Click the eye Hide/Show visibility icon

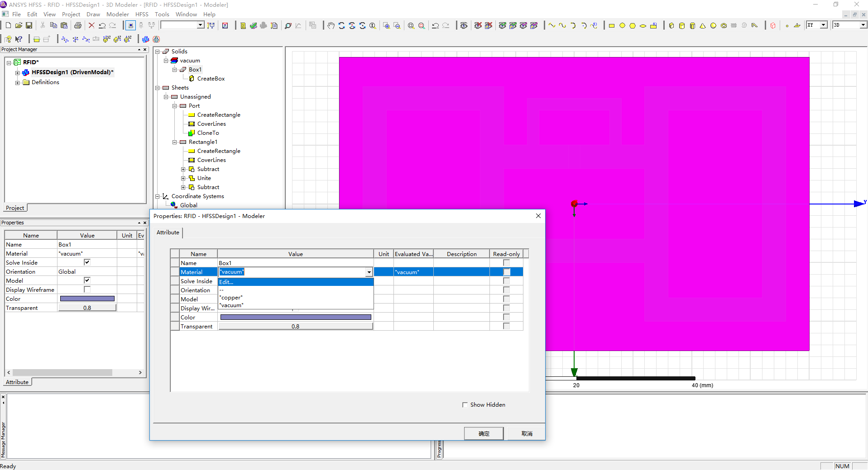pyautogui.click(x=464, y=25)
